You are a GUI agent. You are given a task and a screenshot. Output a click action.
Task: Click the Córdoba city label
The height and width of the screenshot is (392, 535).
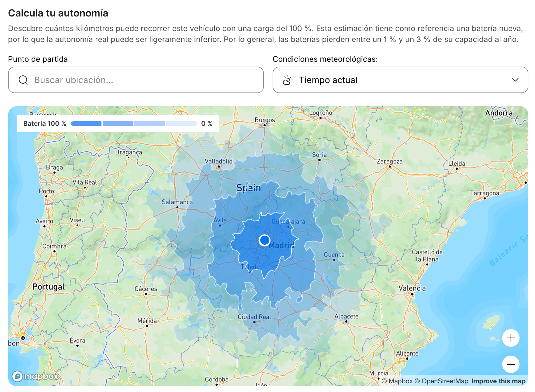point(217,379)
